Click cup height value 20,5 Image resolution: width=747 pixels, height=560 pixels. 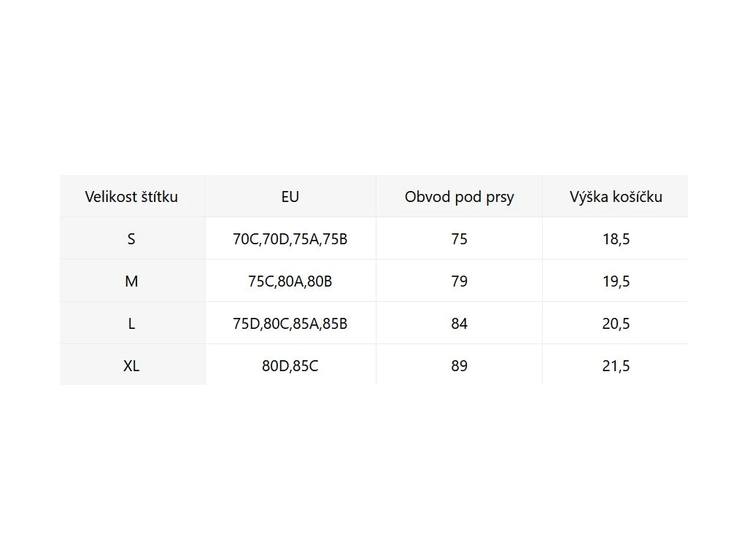[x=616, y=324]
